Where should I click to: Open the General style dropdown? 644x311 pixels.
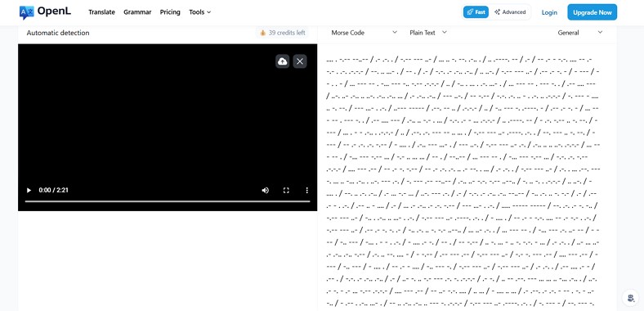[x=580, y=33]
